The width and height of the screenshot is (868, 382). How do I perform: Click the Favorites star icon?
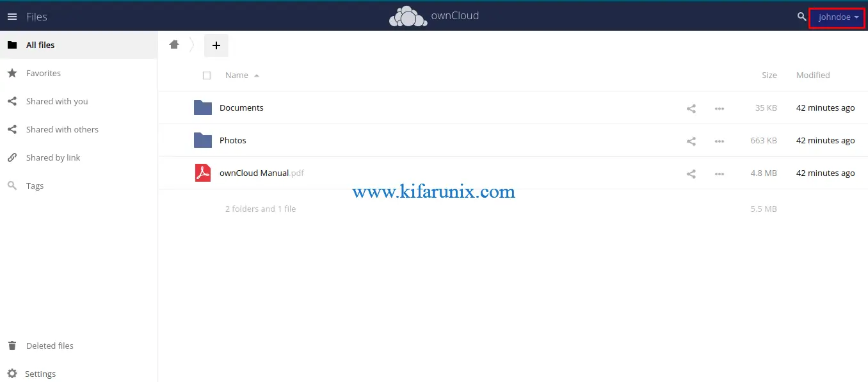tap(12, 73)
